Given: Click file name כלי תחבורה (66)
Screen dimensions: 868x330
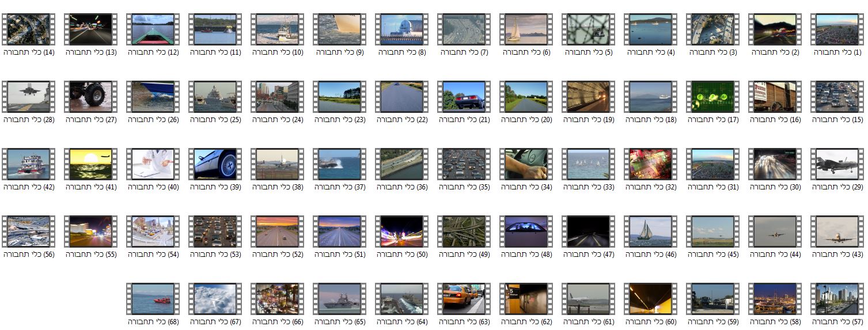Looking at the screenshot, I should 278,322.
